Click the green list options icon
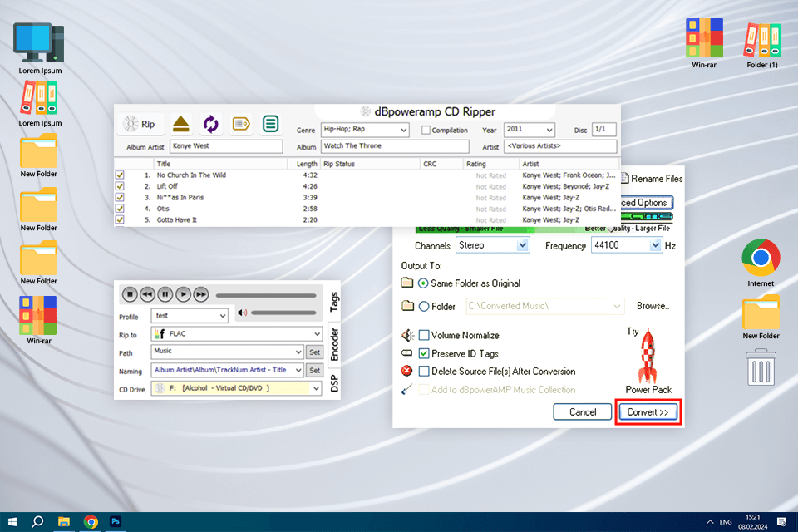Viewport: 798px width, 532px height. [271, 124]
